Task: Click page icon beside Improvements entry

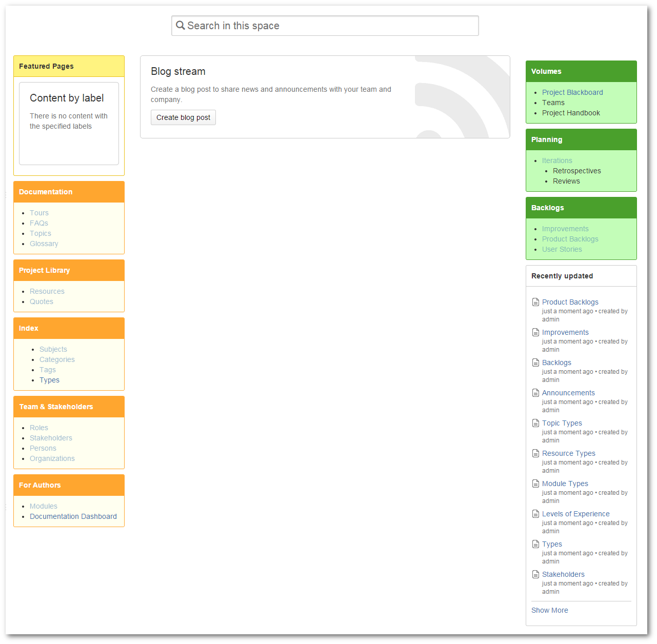Action: click(535, 332)
